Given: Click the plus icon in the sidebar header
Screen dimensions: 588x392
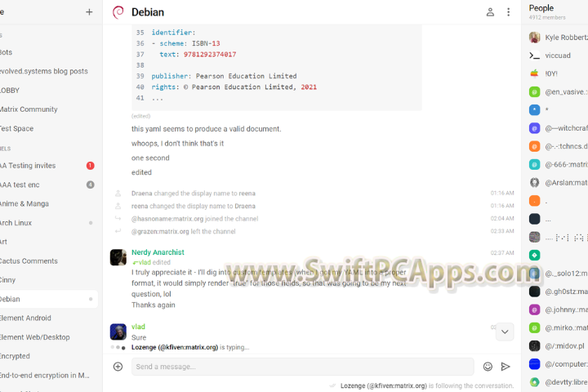Looking at the screenshot, I should tap(89, 12).
